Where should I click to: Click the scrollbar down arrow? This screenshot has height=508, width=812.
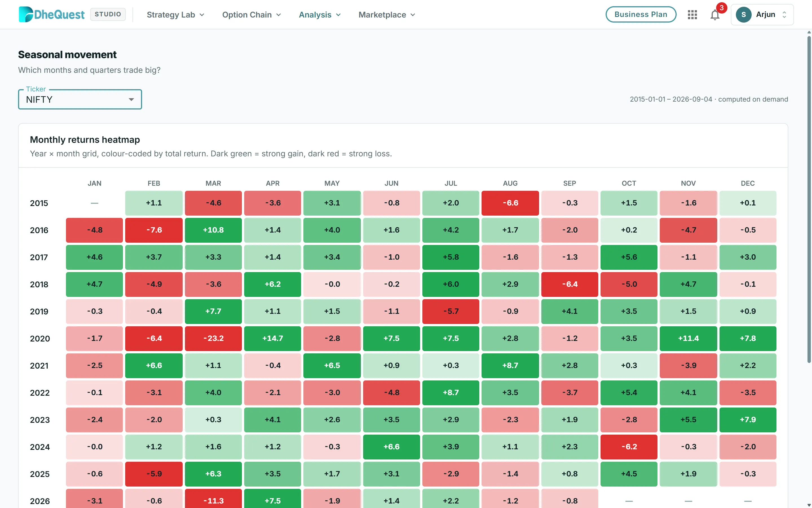tap(809, 505)
